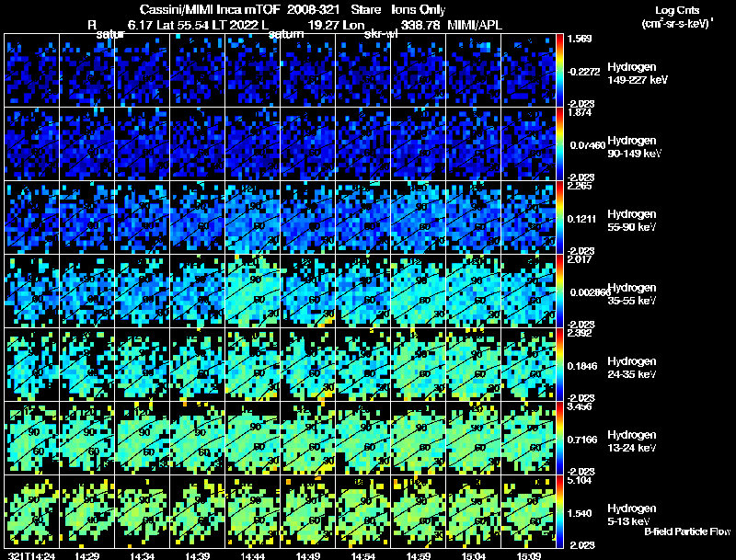Click the 'B-field Particle Flow' legend text
This screenshot has height=560, width=736.
pos(687,531)
